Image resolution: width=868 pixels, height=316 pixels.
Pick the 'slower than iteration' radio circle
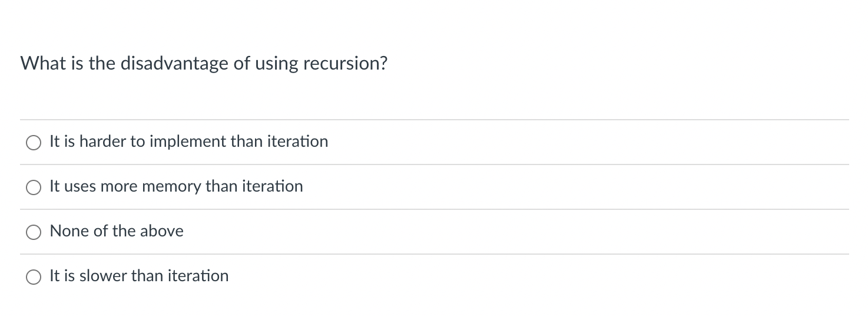(x=33, y=276)
